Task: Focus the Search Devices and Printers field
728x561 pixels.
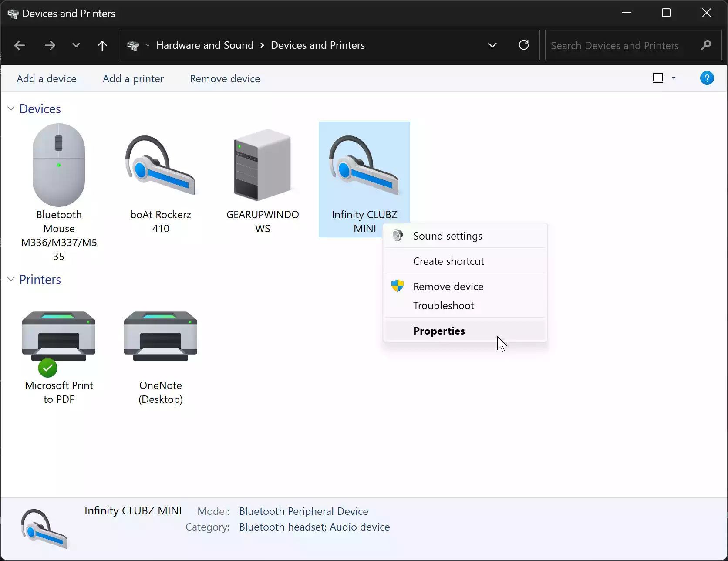Action: (x=622, y=45)
